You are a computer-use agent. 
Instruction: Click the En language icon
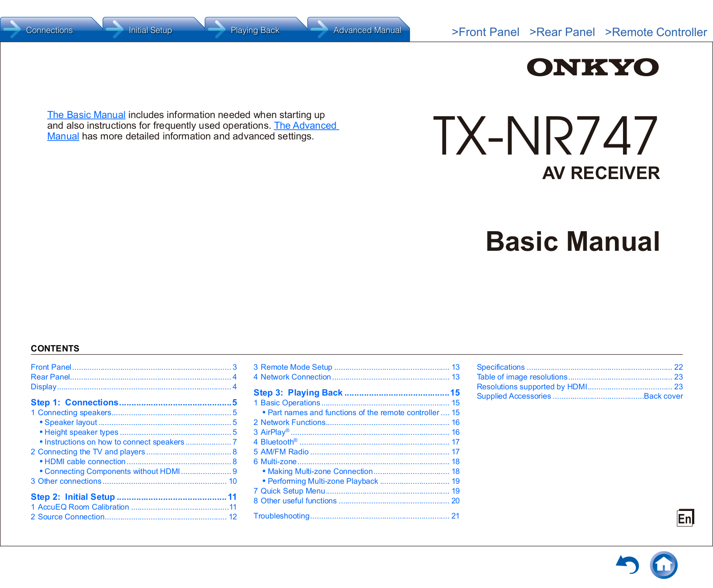(x=685, y=518)
